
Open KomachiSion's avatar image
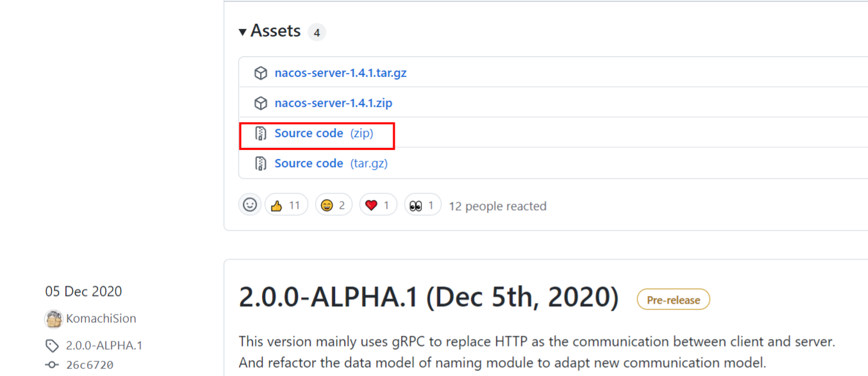click(x=53, y=319)
